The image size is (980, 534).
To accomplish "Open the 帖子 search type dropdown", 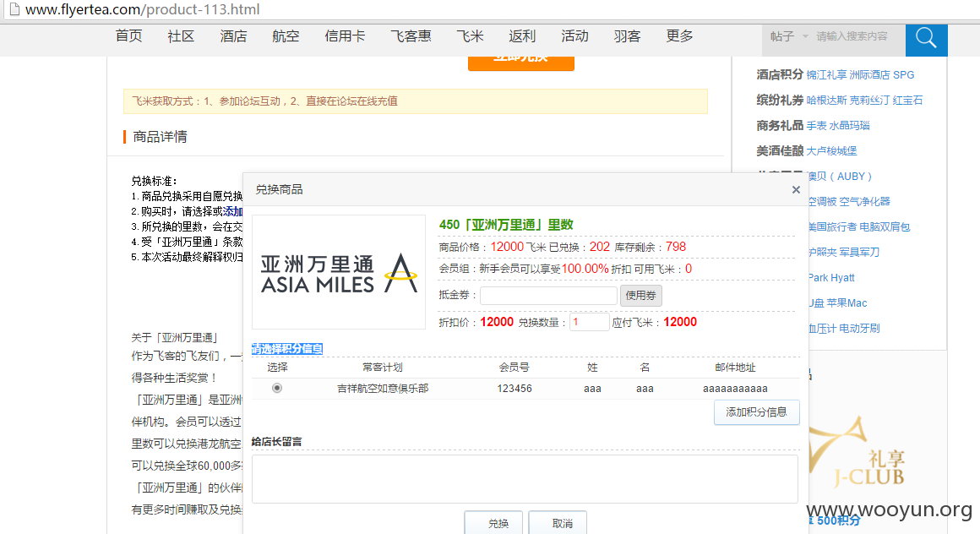I will 789,36.
